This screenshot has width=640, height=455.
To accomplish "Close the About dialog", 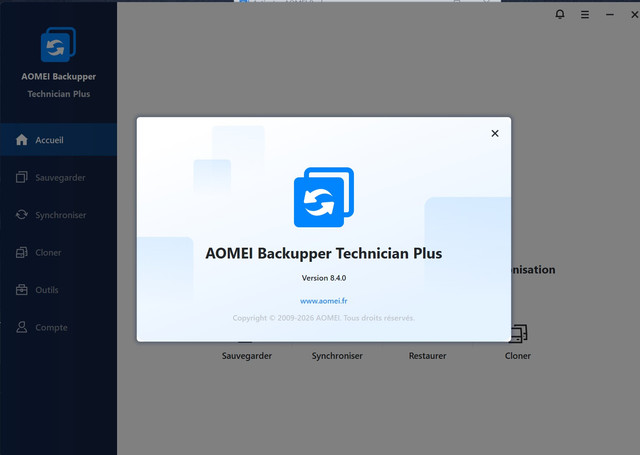I will [495, 133].
